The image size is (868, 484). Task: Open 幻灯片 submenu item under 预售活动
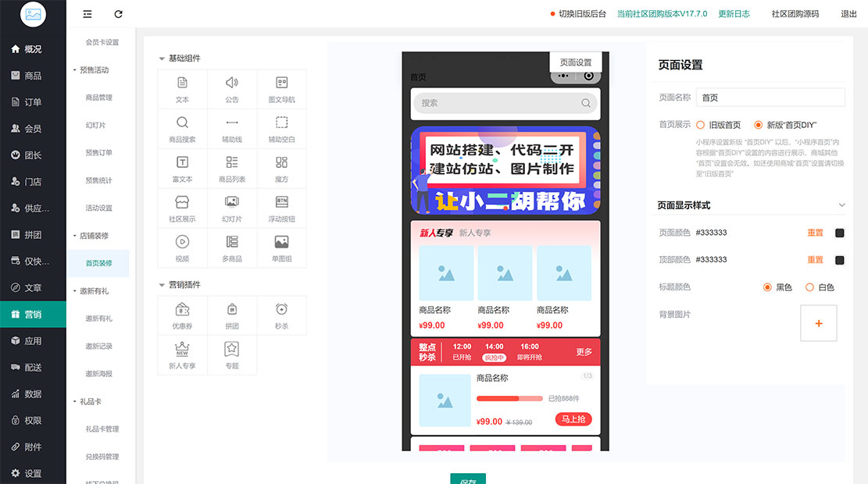pyautogui.click(x=96, y=126)
